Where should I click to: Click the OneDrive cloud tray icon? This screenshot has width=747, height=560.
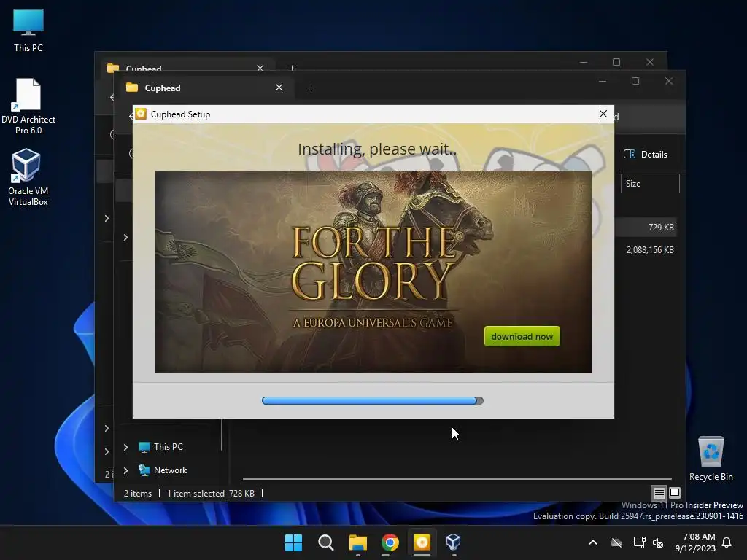616,542
